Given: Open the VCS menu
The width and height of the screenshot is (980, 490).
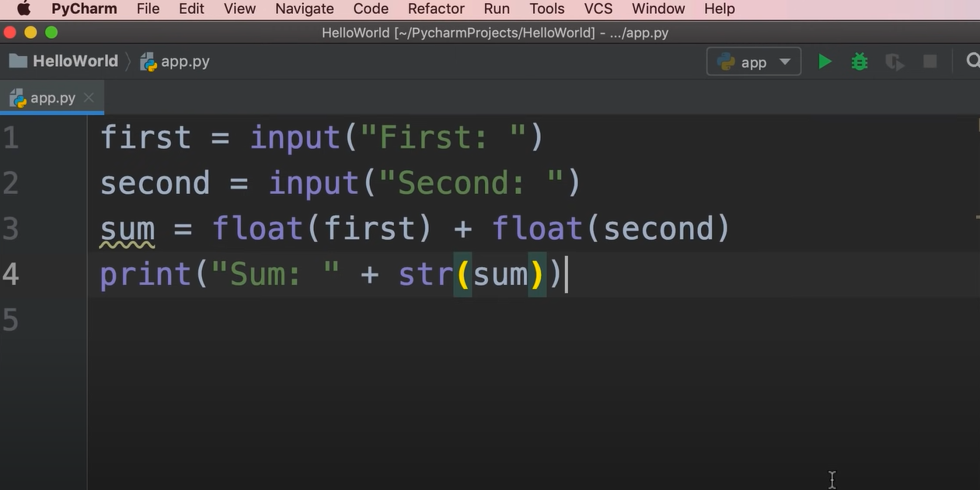Looking at the screenshot, I should pos(598,9).
